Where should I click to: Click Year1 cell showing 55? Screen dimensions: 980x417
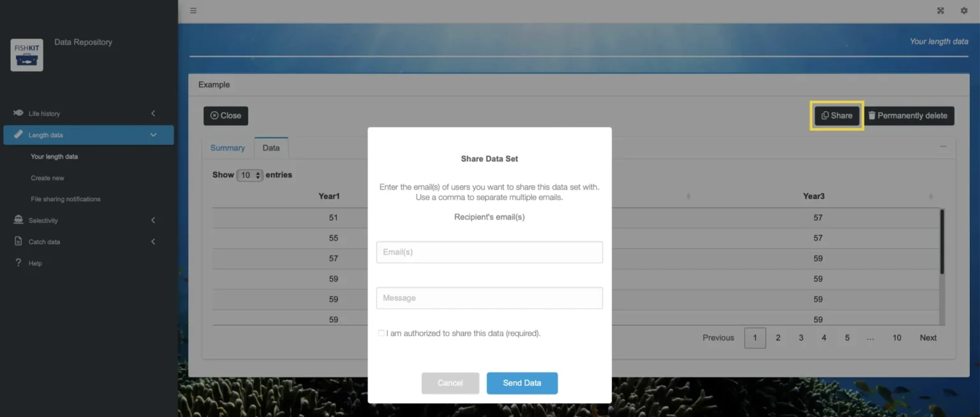pos(333,238)
